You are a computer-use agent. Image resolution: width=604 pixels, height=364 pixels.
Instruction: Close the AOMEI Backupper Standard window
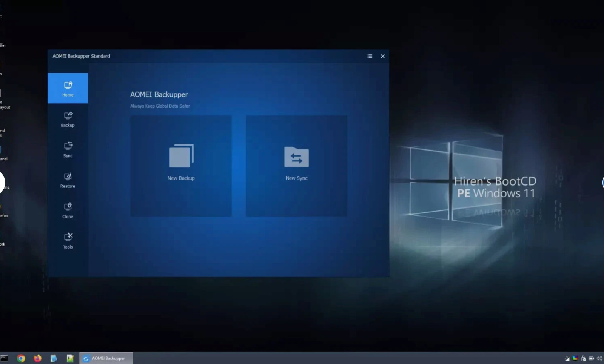coord(382,56)
